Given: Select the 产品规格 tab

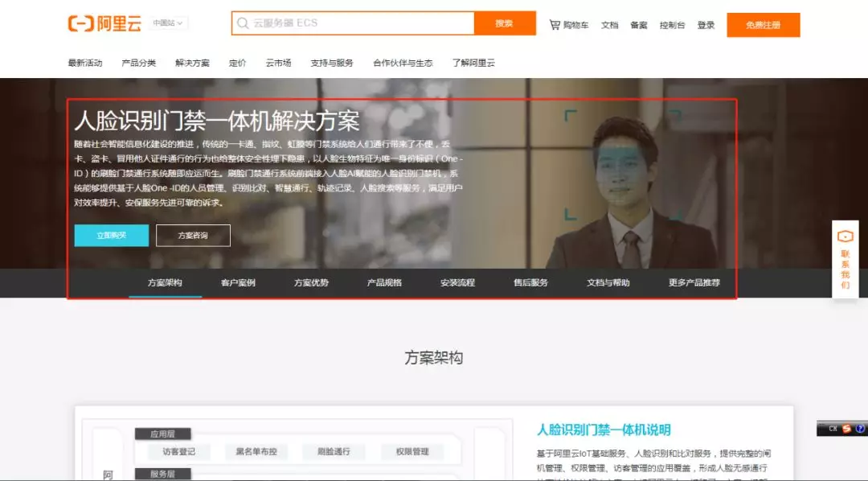Looking at the screenshot, I should 384,283.
